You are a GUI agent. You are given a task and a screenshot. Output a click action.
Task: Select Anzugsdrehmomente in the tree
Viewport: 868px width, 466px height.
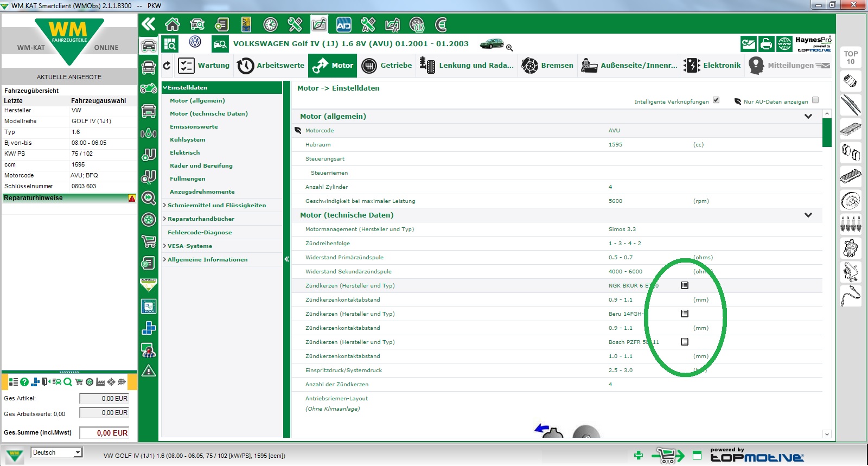[x=202, y=191]
